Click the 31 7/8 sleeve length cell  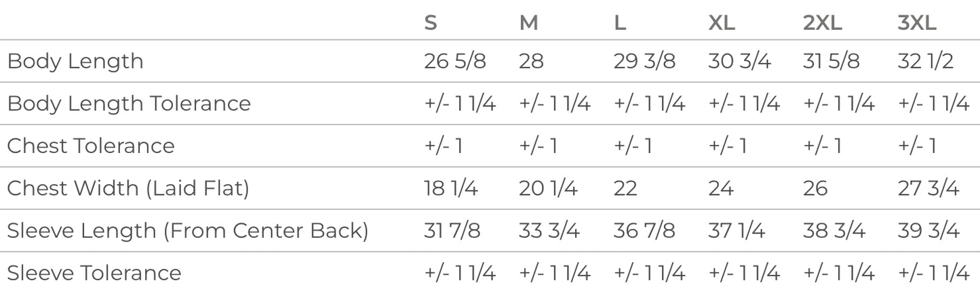[x=452, y=231]
